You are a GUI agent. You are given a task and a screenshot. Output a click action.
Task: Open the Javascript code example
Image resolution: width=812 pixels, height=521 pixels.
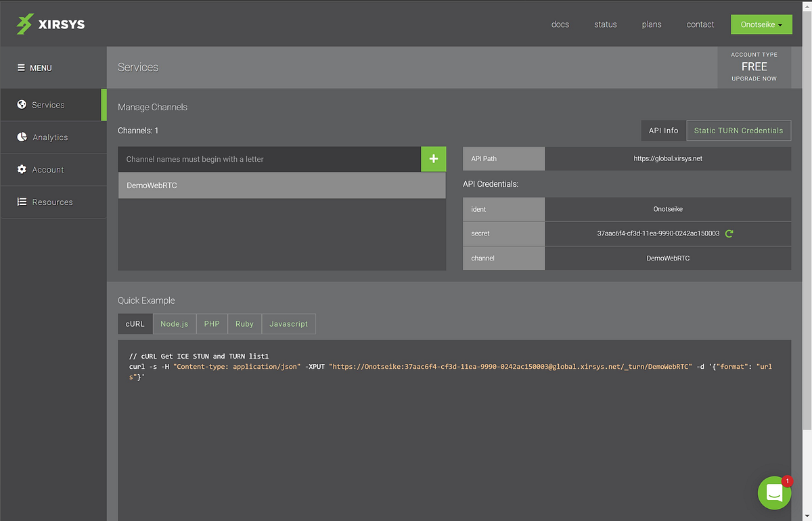point(288,323)
